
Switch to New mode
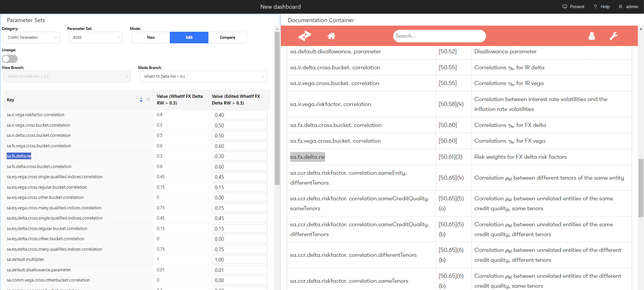pos(151,37)
